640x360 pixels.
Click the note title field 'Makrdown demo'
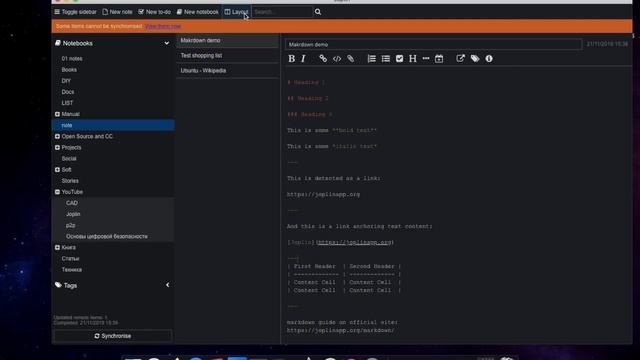[x=433, y=44]
